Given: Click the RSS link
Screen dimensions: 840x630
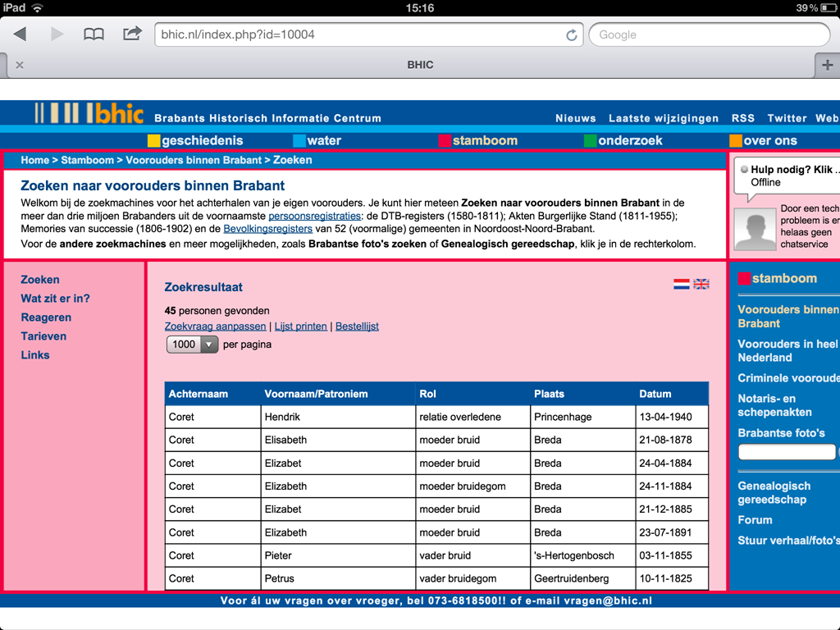Looking at the screenshot, I should 743,118.
